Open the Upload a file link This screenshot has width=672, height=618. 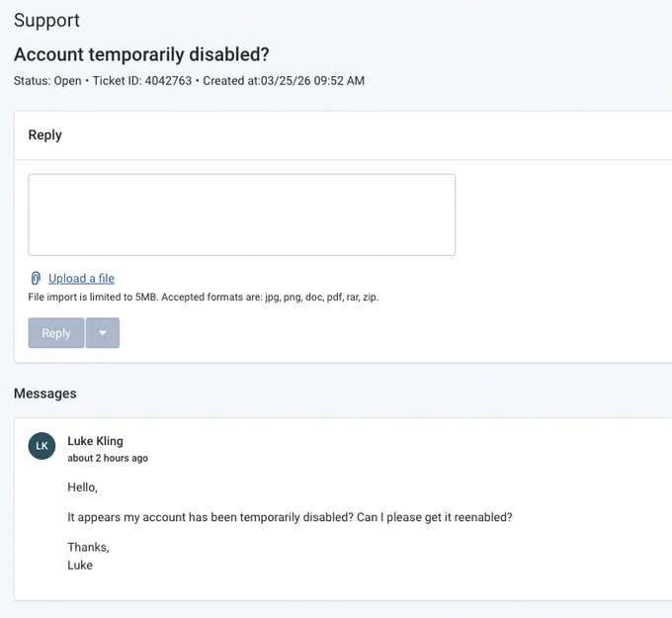coord(81,278)
